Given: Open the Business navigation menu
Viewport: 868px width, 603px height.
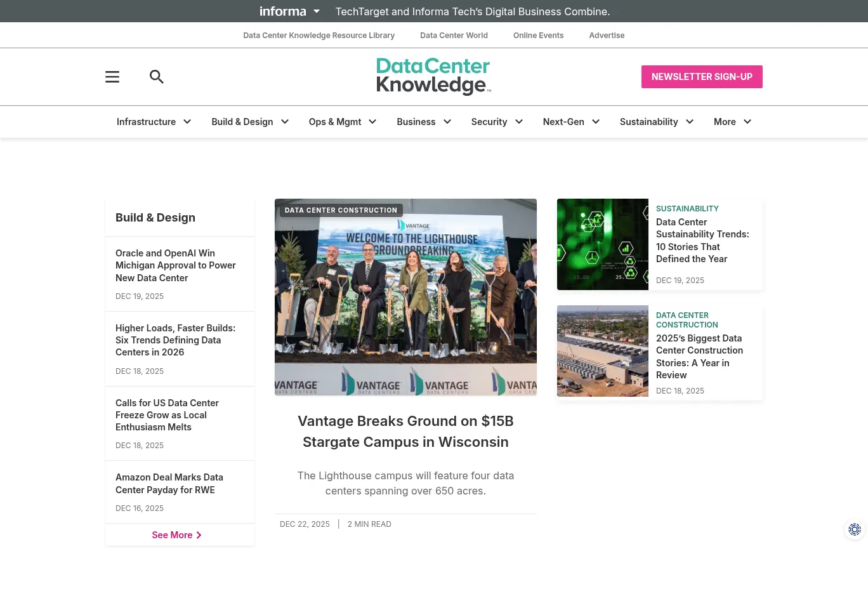Looking at the screenshot, I should pos(416,121).
